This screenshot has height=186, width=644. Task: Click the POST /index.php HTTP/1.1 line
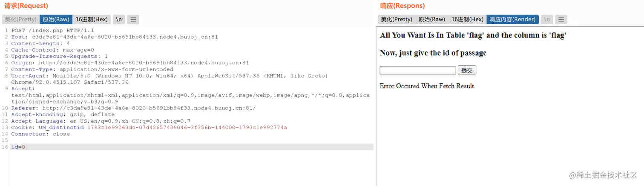tap(53, 31)
